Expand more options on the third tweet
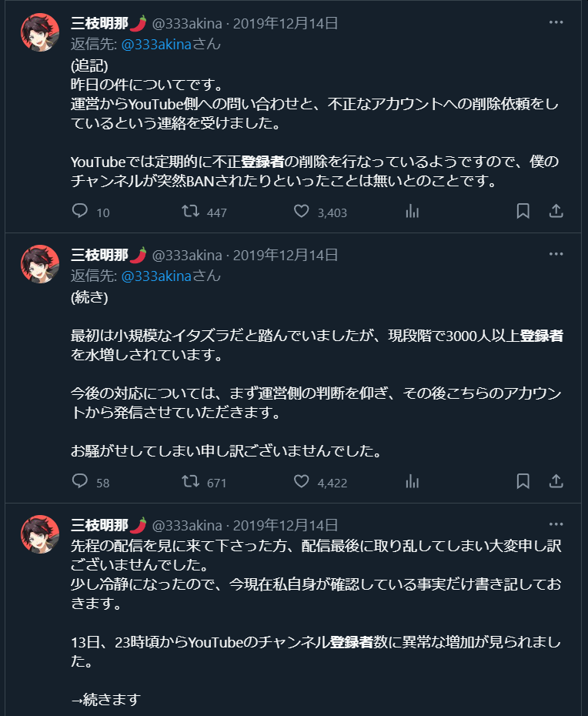The image size is (588, 716). (x=556, y=524)
